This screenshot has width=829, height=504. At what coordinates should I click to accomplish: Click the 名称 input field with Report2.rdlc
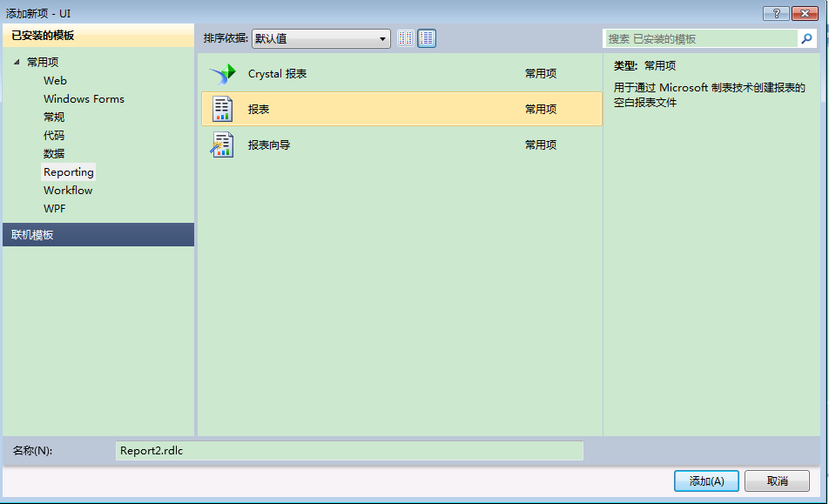coord(349,451)
